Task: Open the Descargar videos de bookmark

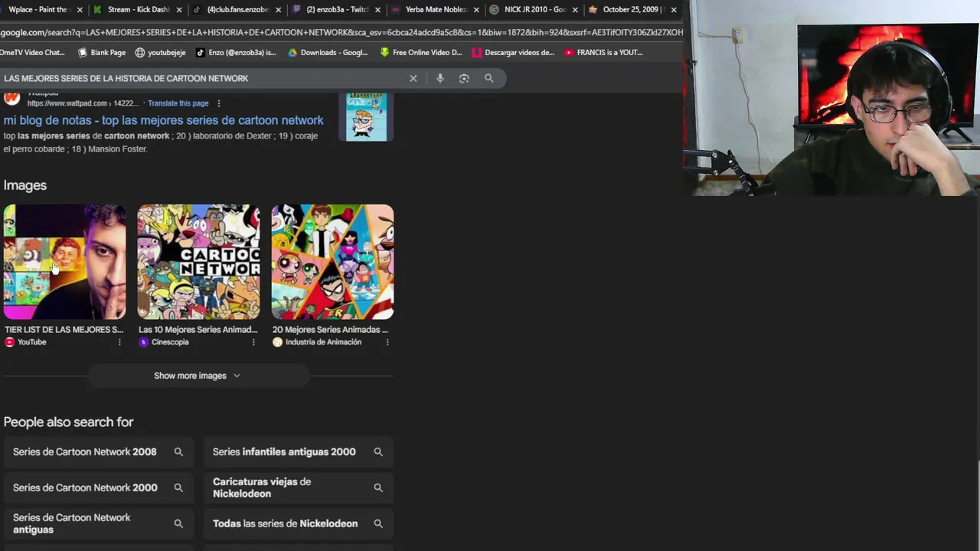Action: [x=513, y=53]
